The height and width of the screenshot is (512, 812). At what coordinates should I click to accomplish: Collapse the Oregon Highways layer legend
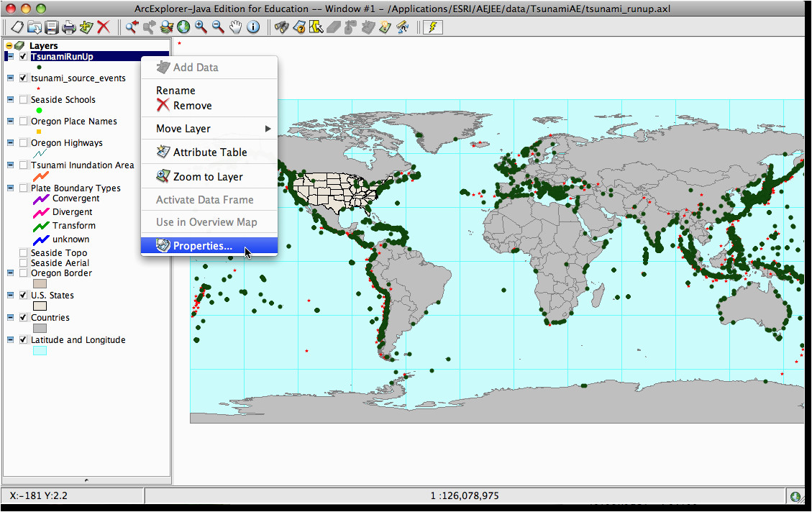[10, 143]
